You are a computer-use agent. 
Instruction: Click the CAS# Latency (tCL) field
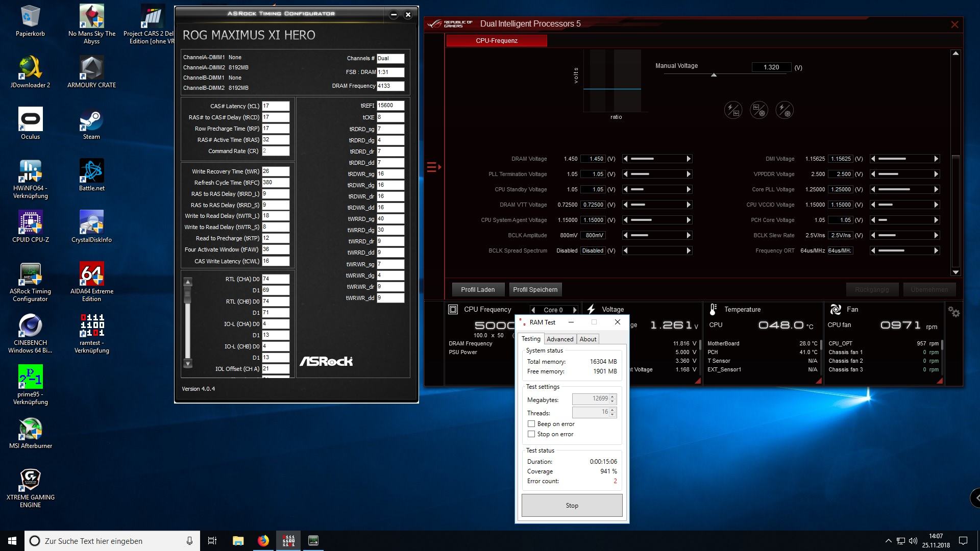coord(276,106)
